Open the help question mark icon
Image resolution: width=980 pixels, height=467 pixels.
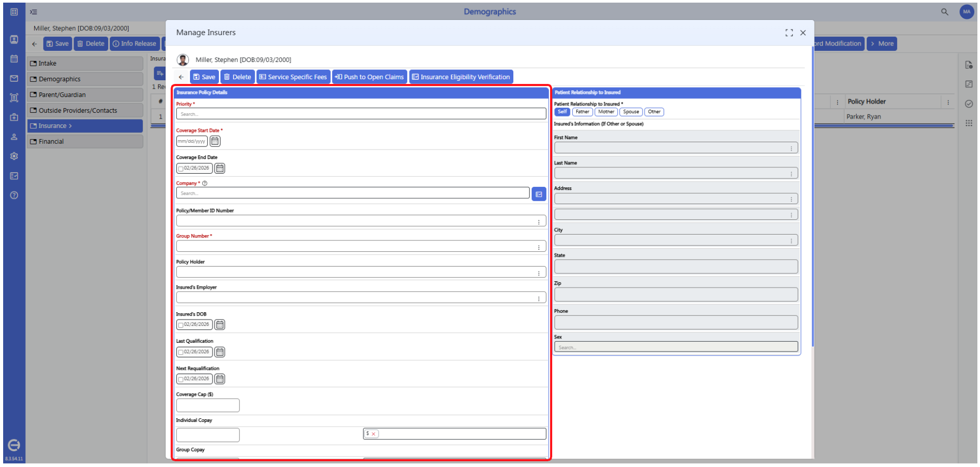(x=14, y=195)
